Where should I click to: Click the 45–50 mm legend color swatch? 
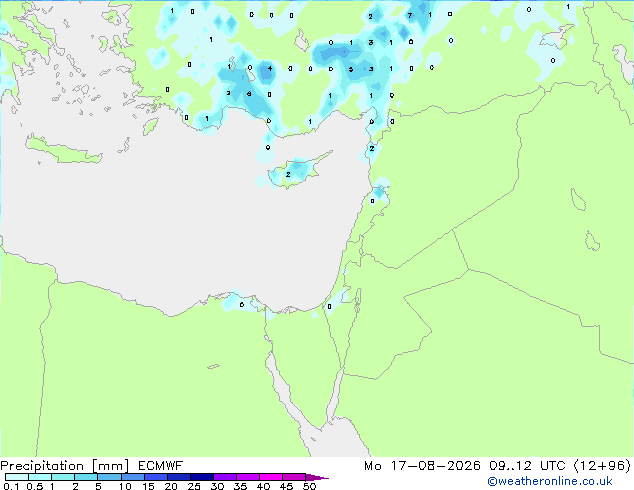294,477
